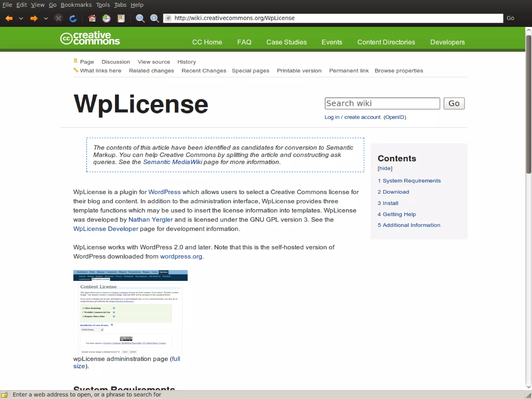Open the Tools menu

tap(103, 5)
